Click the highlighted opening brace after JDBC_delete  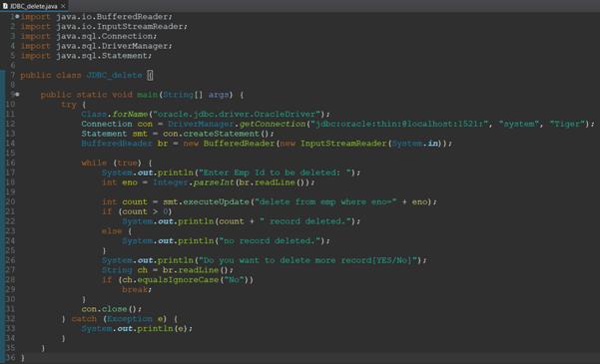150,75
